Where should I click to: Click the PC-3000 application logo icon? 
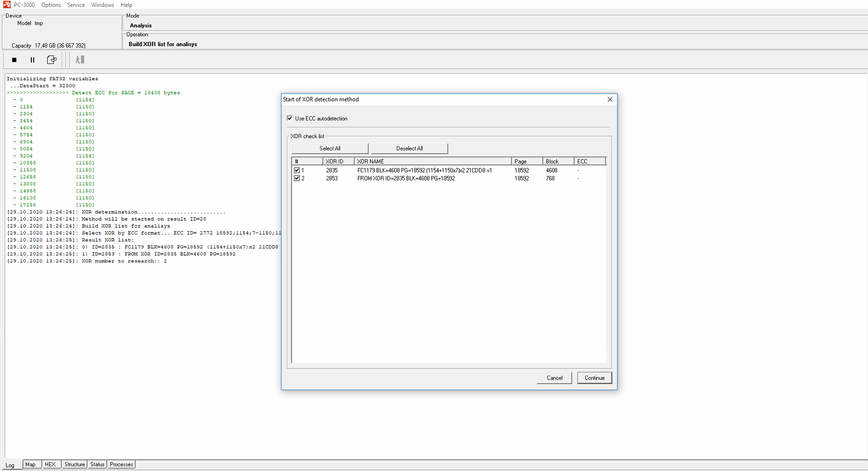pos(6,4)
